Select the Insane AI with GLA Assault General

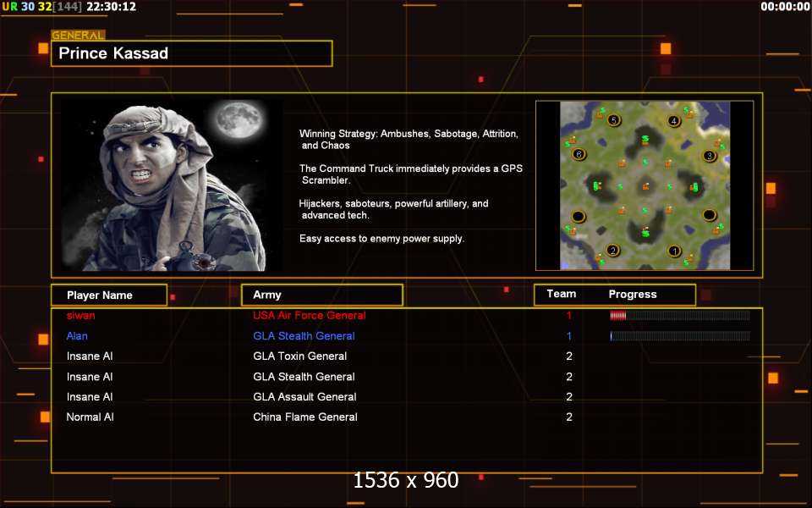tap(90, 396)
